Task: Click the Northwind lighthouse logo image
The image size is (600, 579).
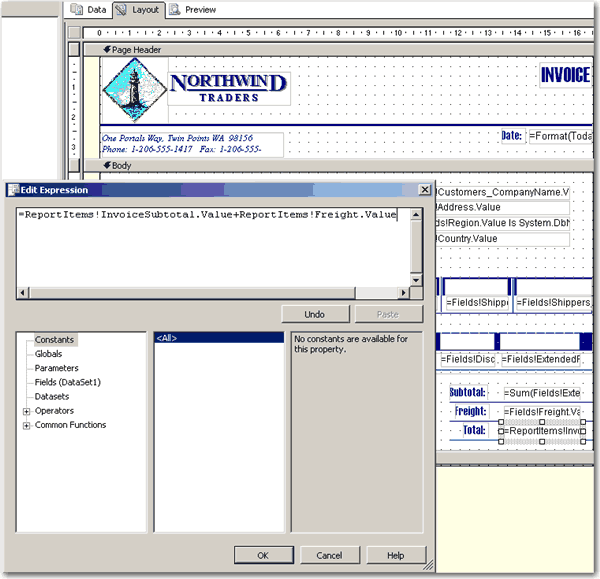Action: pos(134,90)
